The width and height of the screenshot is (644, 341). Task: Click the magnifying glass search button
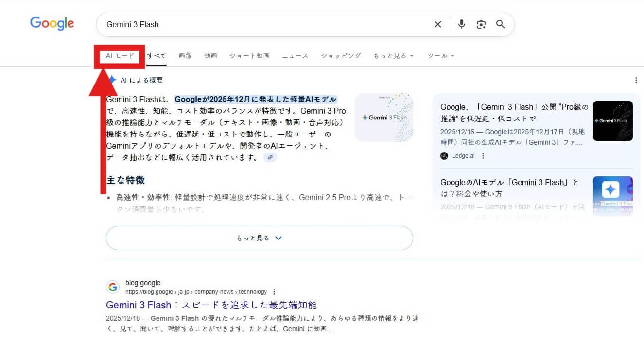(501, 24)
